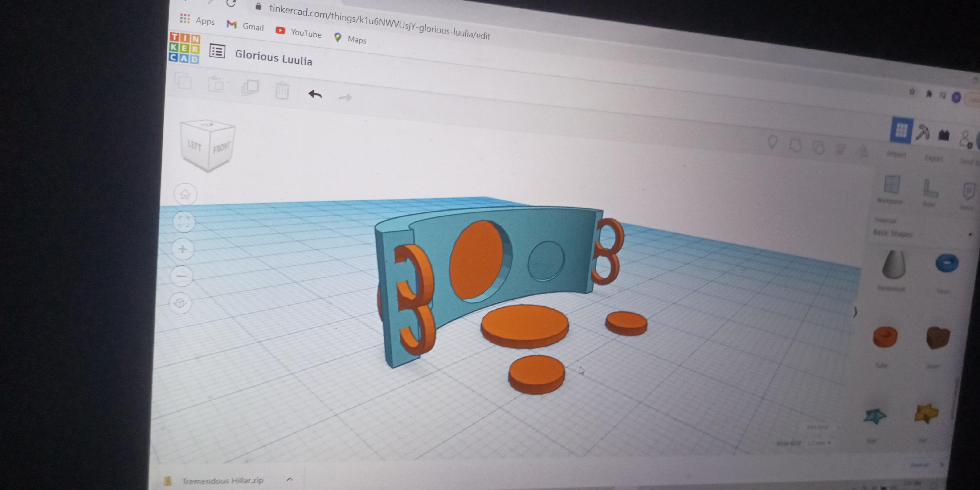Click the Zoom out minus button

(x=181, y=276)
